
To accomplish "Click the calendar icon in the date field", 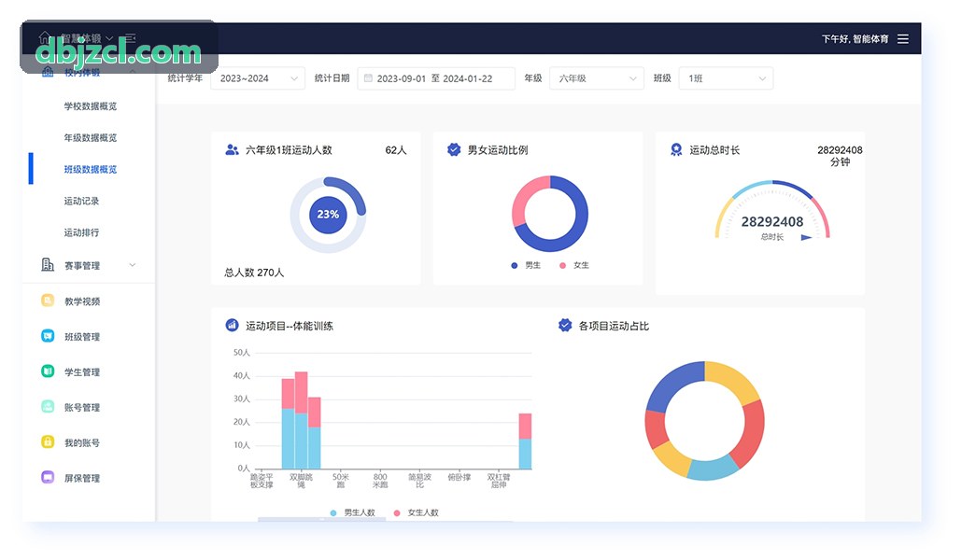I will (368, 77).
